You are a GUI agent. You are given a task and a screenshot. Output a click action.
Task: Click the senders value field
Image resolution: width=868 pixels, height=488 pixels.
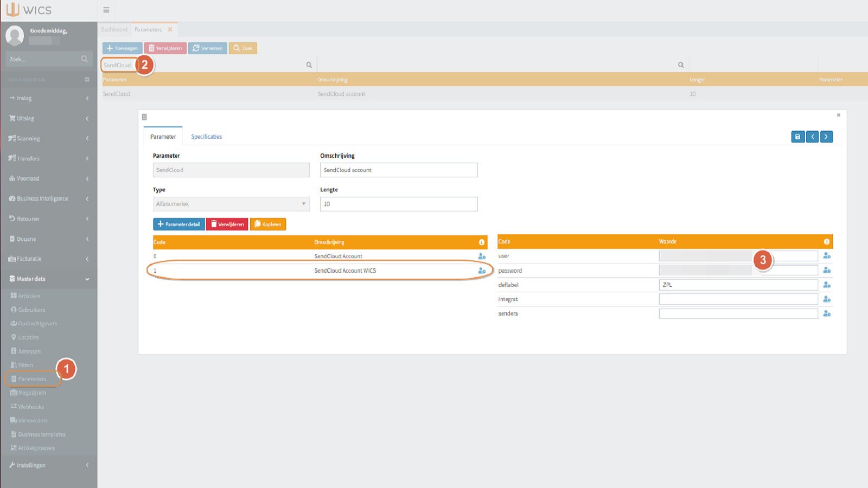[x=738, y=313]
